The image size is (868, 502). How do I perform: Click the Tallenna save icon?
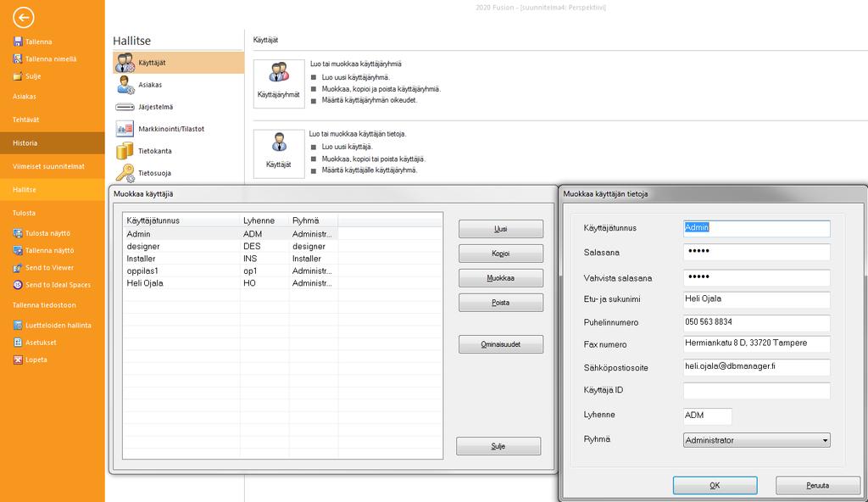coord(18,42)
